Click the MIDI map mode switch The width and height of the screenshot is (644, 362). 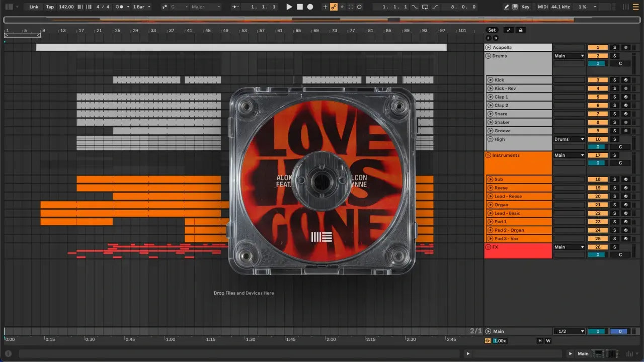click(x=542, y=7)
